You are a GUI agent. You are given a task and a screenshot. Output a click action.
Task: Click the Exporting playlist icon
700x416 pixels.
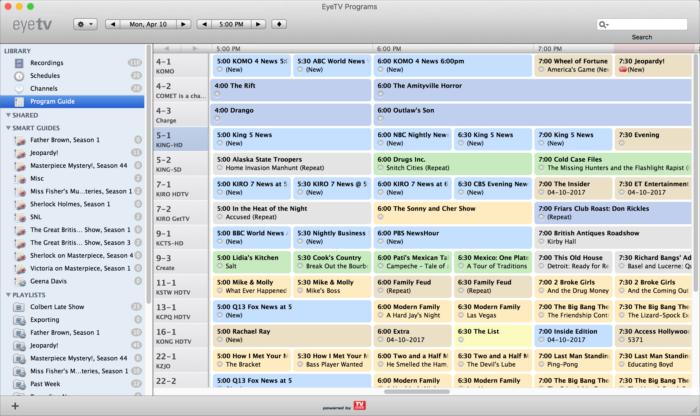(x=20, y=320)
